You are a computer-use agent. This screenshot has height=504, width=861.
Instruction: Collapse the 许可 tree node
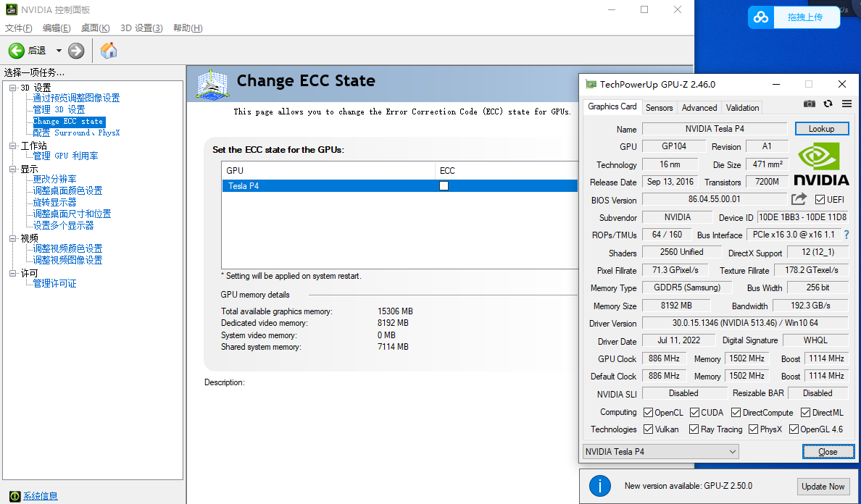click(x=12, y=273)
